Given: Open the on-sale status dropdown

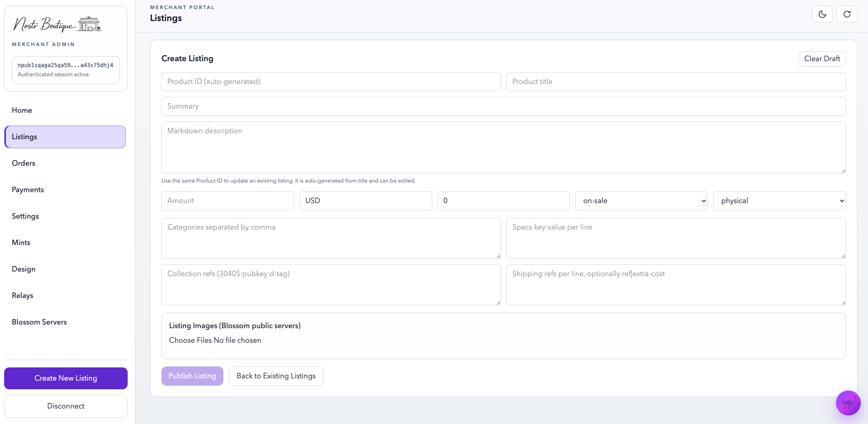Looking at the screenshot, I should click(641, 201).
